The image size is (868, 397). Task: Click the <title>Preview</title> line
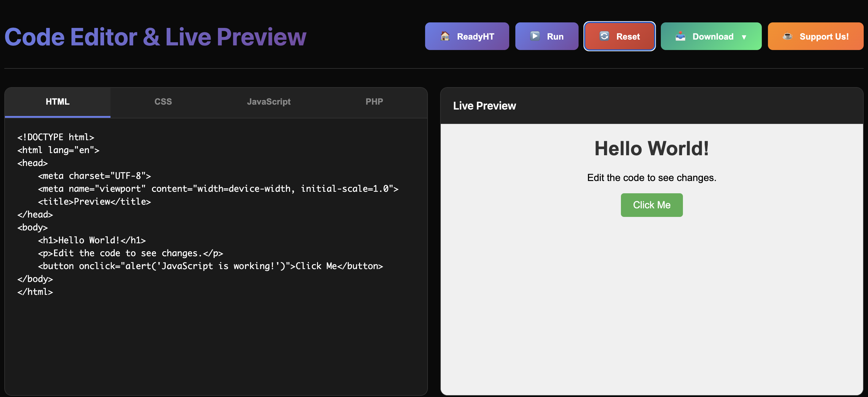[x=94, y=202]
